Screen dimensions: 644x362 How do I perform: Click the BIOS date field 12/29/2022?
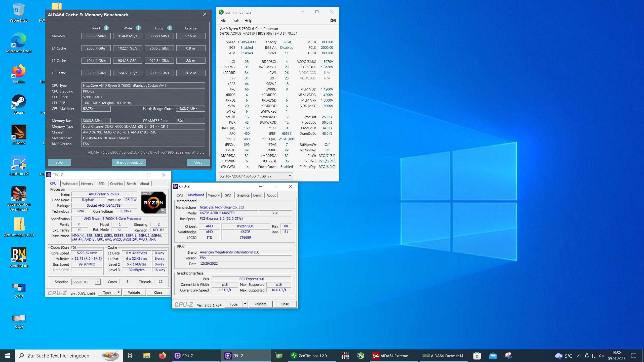click(245, 263)
